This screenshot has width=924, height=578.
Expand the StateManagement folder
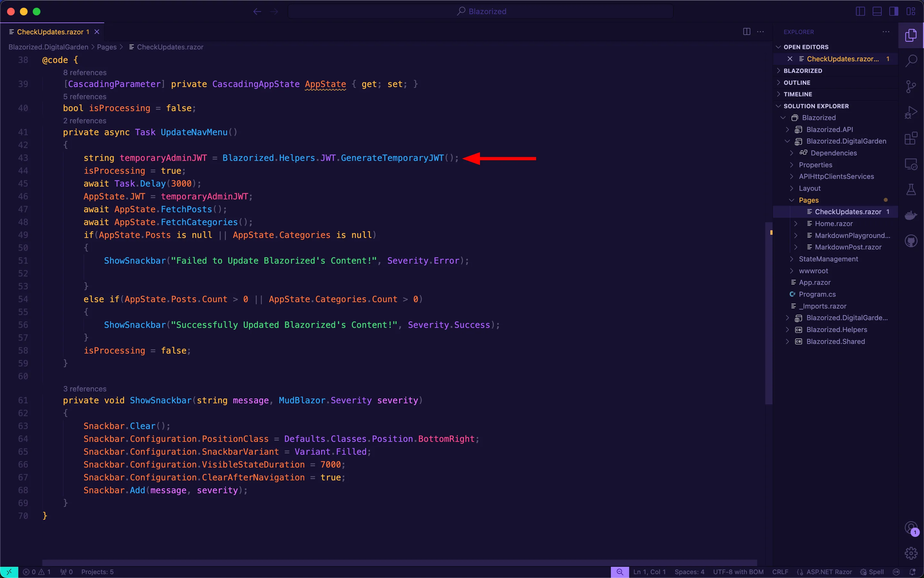point(792,259)
